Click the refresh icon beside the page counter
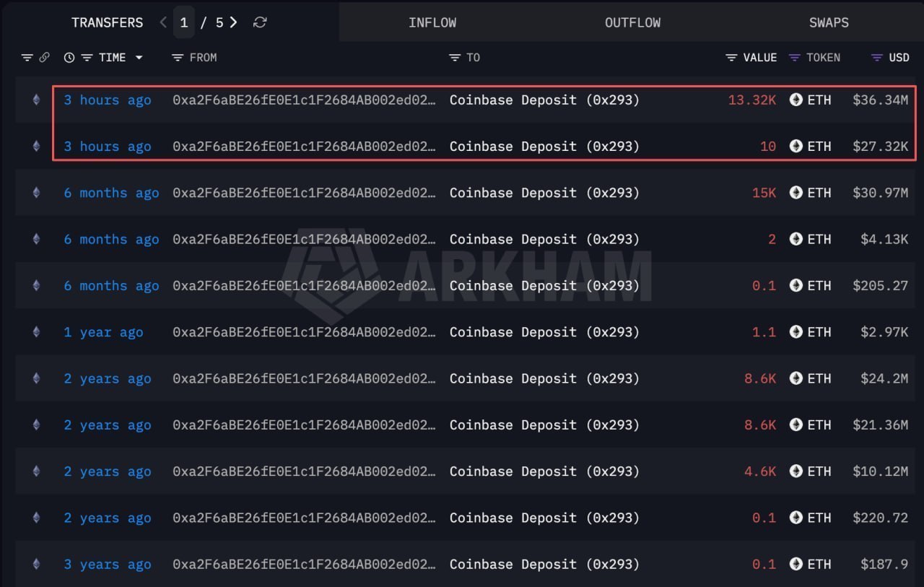Viewport: 924px width, 587px height. coord(260,22)
